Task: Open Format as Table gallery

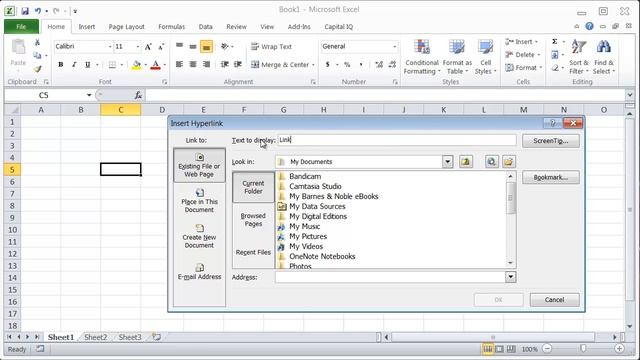Action: (457, 57)
